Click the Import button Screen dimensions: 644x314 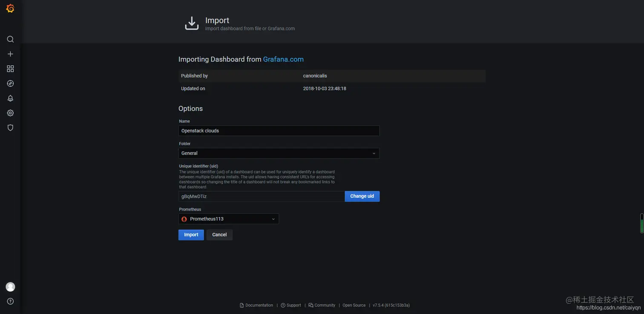tap(191, 235)
